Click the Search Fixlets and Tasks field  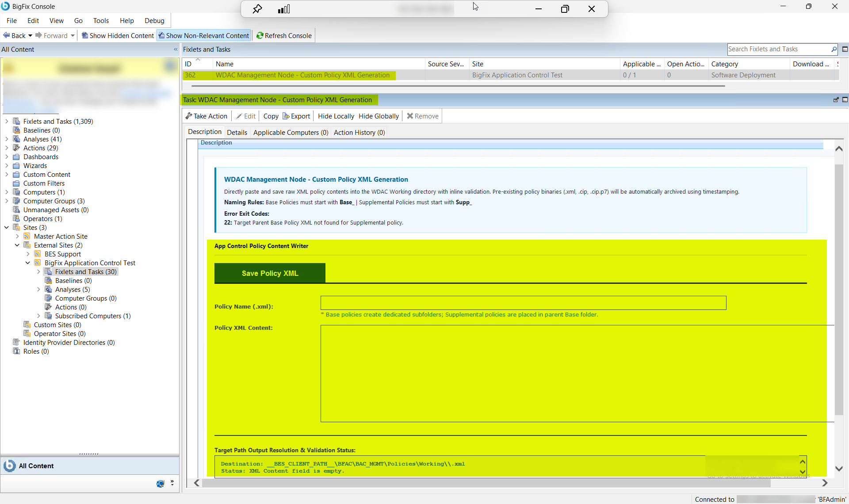click(779, 49)
